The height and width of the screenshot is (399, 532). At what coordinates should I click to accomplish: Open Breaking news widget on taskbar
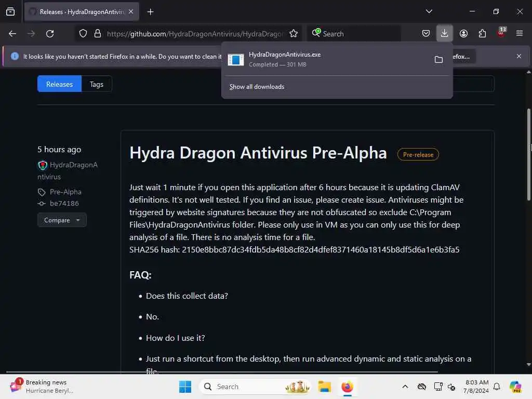43,387
